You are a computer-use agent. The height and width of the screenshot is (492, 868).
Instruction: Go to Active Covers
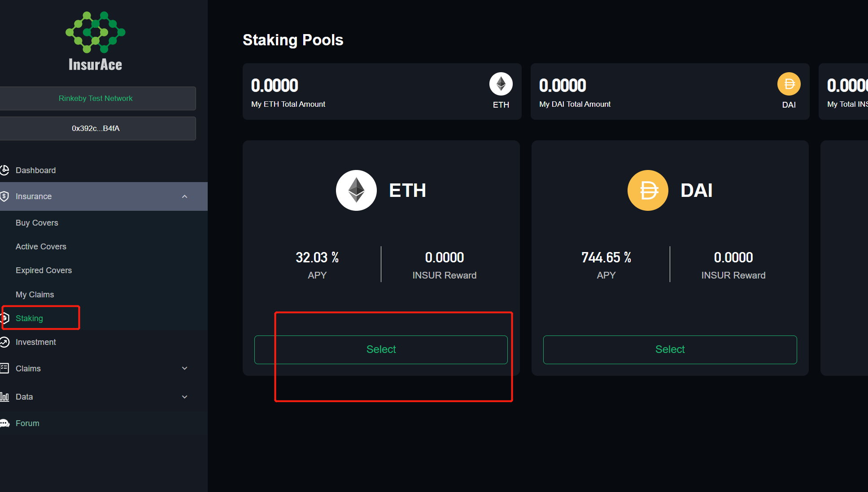(x=41, y=247)
